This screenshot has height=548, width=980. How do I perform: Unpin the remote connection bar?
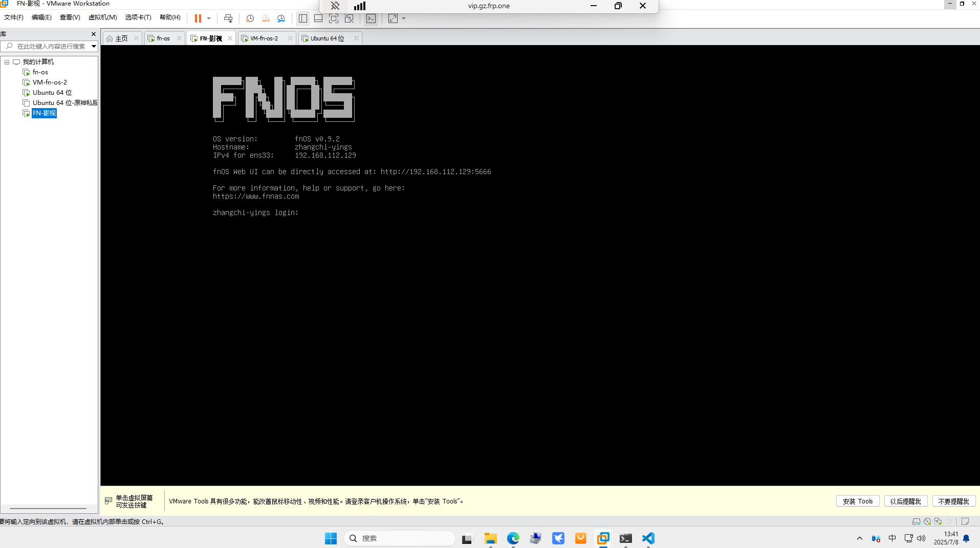click(335, 6)
